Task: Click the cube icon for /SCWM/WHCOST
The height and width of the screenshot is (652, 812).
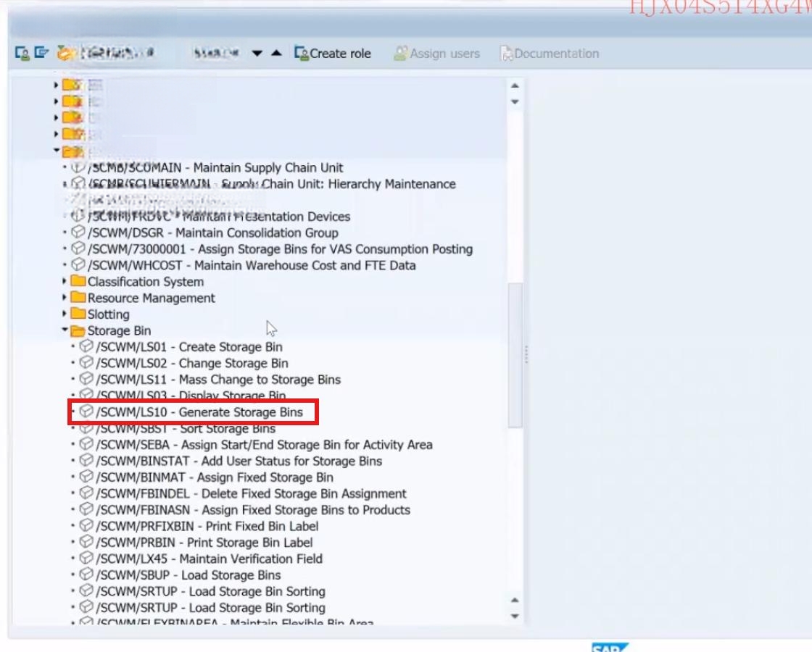Action: tap(78, 264)
